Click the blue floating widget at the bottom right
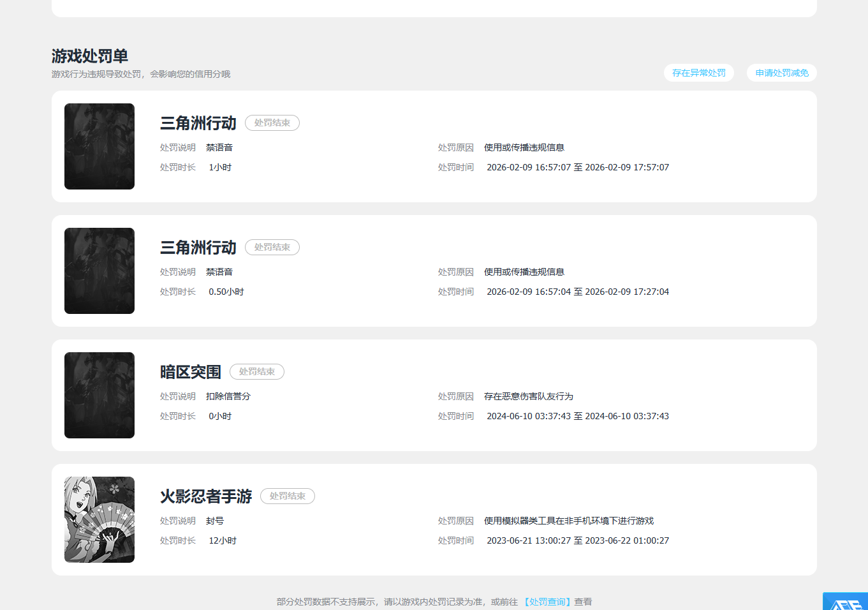This screenshot has width=868, height=610. 845,602
